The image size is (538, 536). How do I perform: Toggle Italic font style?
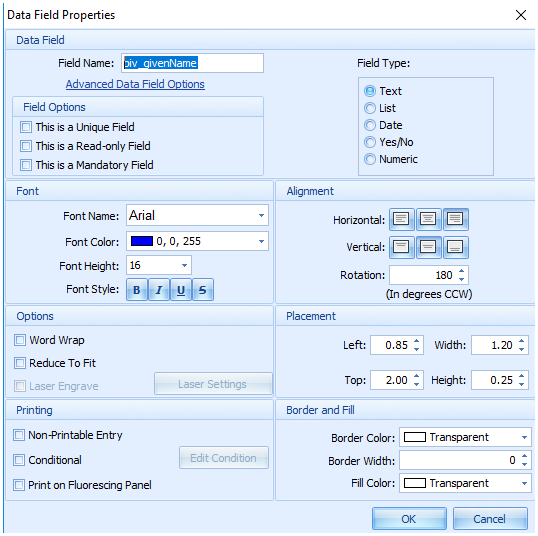[x=159, y=290]
